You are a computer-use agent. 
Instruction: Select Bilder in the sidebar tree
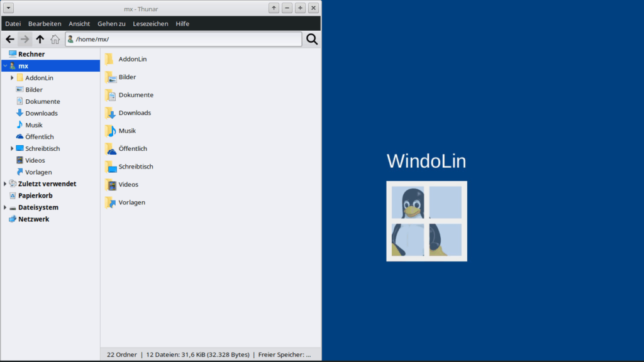(34, 89)
